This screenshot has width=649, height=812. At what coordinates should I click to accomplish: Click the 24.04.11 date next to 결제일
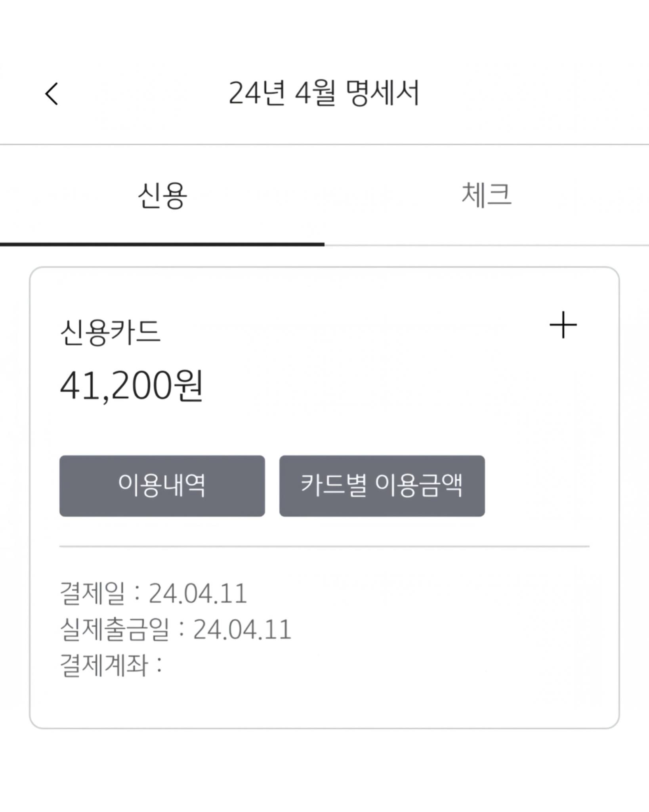[x=198, y=594]
